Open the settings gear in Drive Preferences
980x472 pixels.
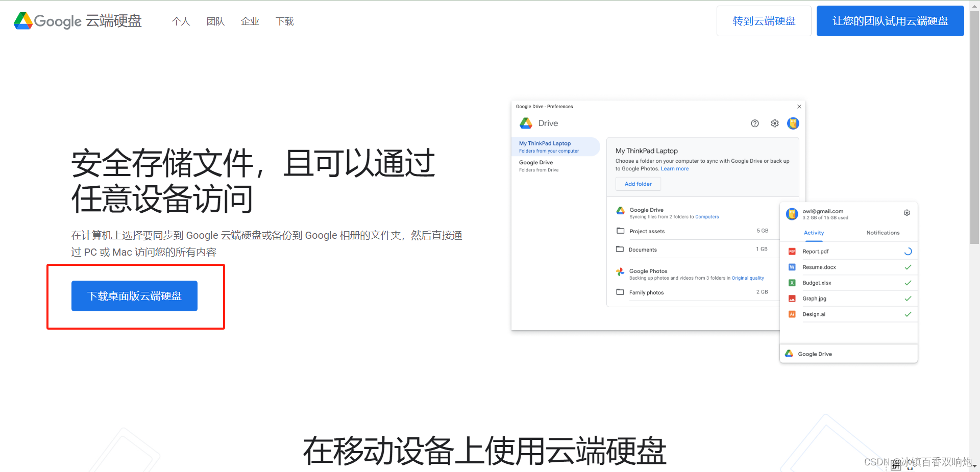[x=775, y=123]
